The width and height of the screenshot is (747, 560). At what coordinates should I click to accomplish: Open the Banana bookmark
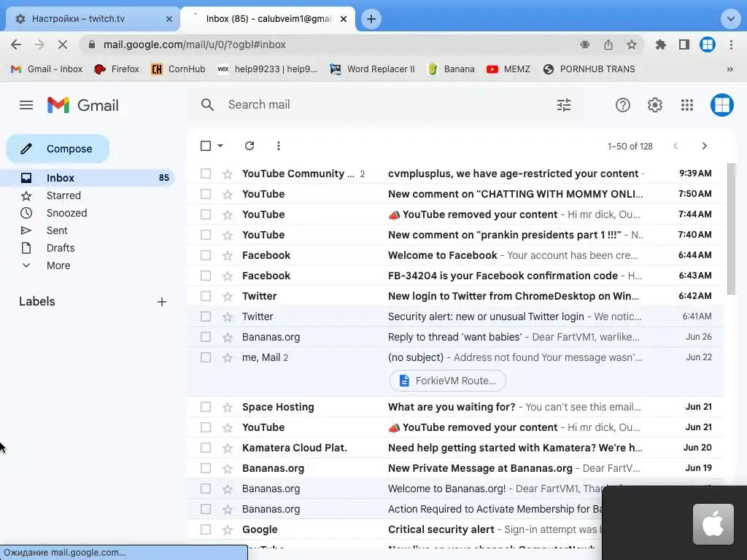tap(452, 69)
